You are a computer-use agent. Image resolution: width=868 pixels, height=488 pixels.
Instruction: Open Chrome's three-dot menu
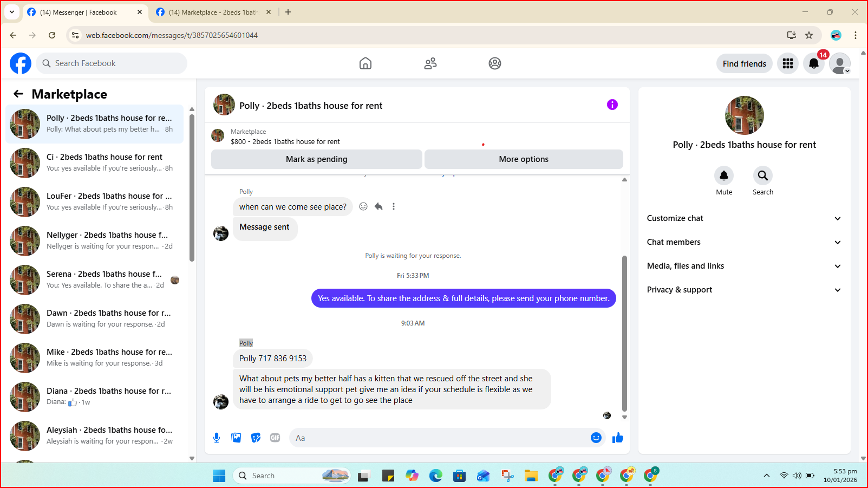point(856,35)
